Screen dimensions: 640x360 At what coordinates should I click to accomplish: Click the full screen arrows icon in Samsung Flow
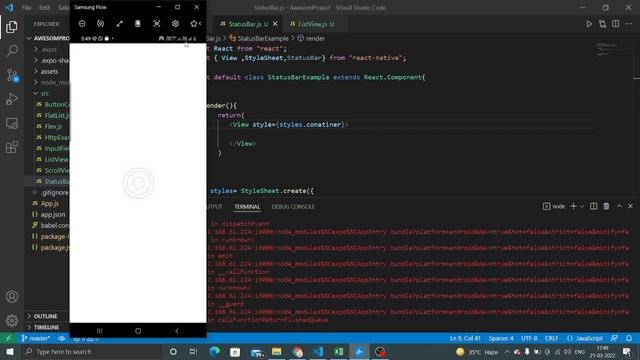point(119,24)
